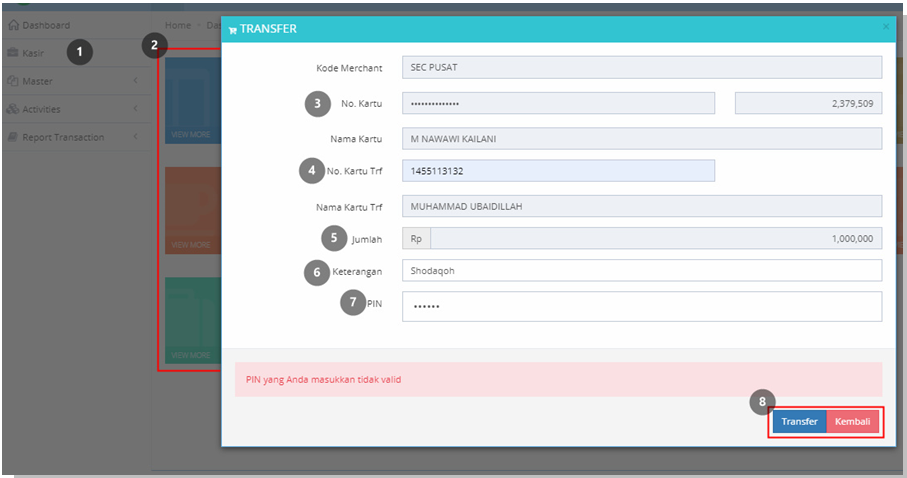Click the Kasir briefcase icon
Image resolution: width=907 pixels, height=478 pixels.
(13, 53)
